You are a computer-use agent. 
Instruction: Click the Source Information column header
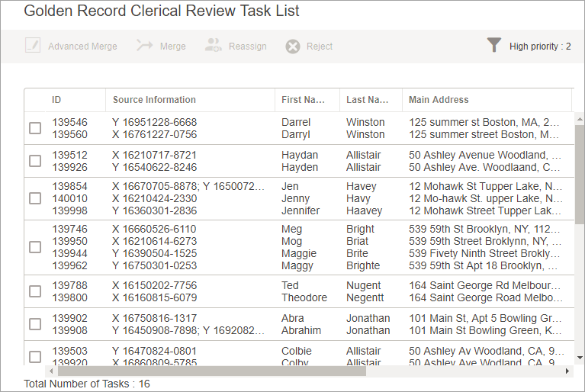[x=154, y=100]
